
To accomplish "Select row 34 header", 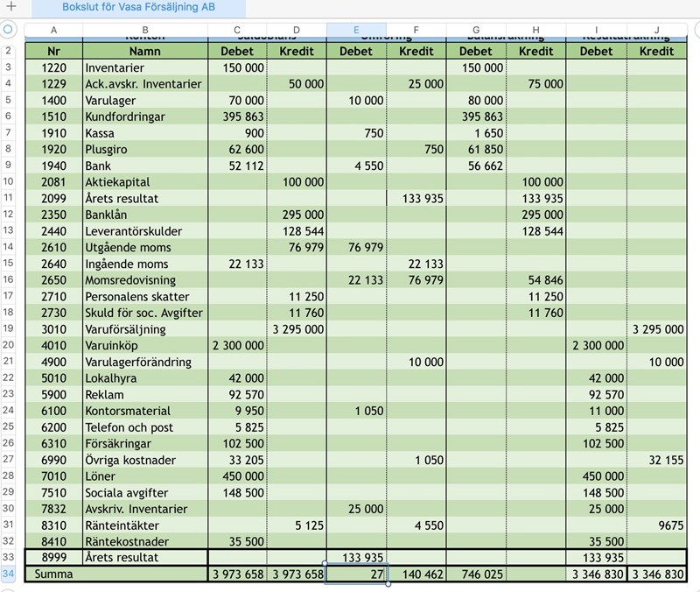I will pyautogui.click(x=10, y=574).
